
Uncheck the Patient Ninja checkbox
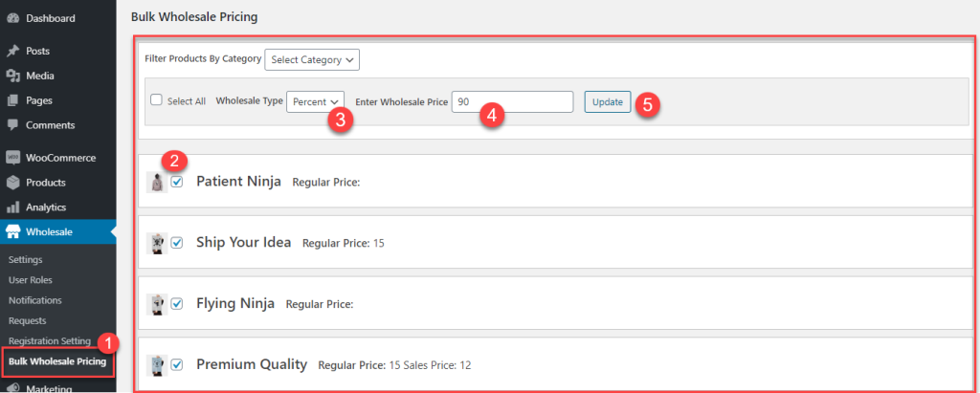[177, 182]
